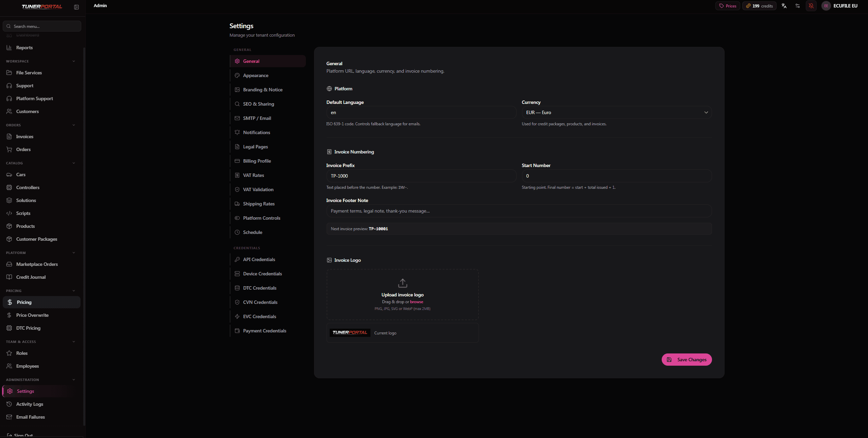Toggle the muted notifications bell icon

[811, 6]
